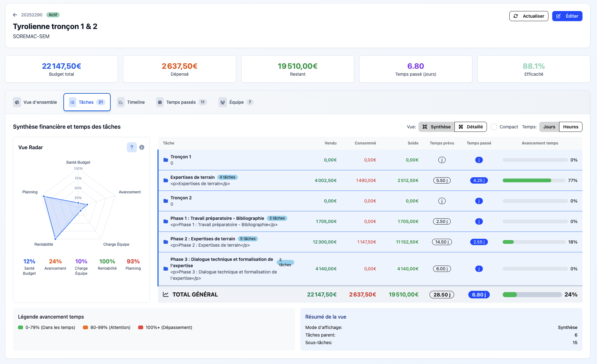Click the Éditer button

(567, 16)
